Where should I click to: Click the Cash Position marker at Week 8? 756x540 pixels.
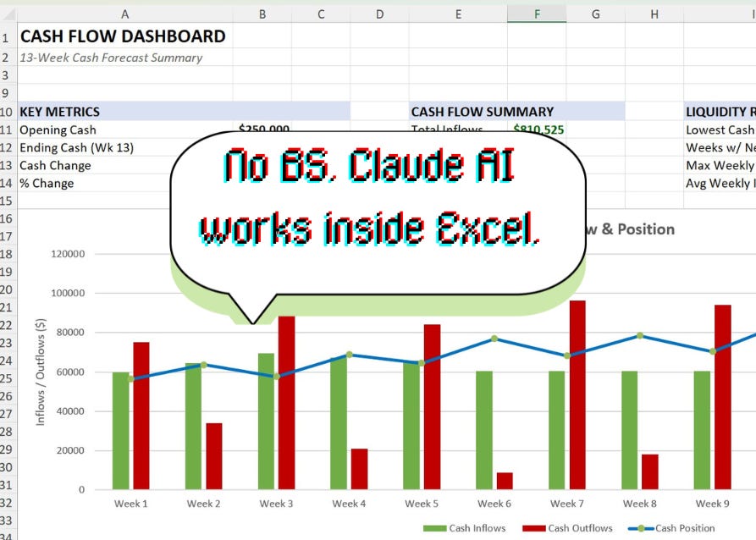click(640, 335)
